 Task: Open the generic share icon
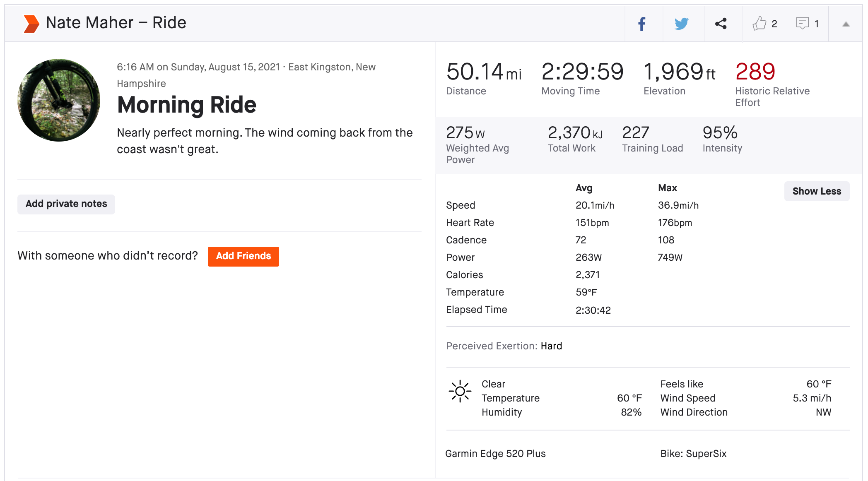coord(721,24)
